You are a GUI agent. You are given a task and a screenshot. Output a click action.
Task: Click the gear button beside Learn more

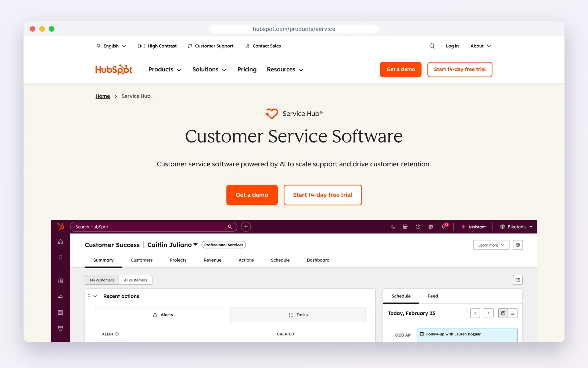pyautogui.click(x=518, y=245)
